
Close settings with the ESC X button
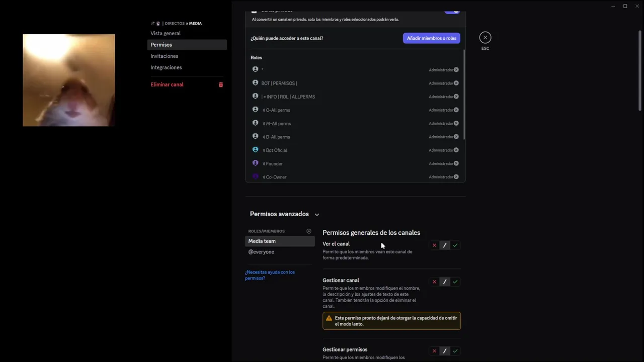coord(485,38)
